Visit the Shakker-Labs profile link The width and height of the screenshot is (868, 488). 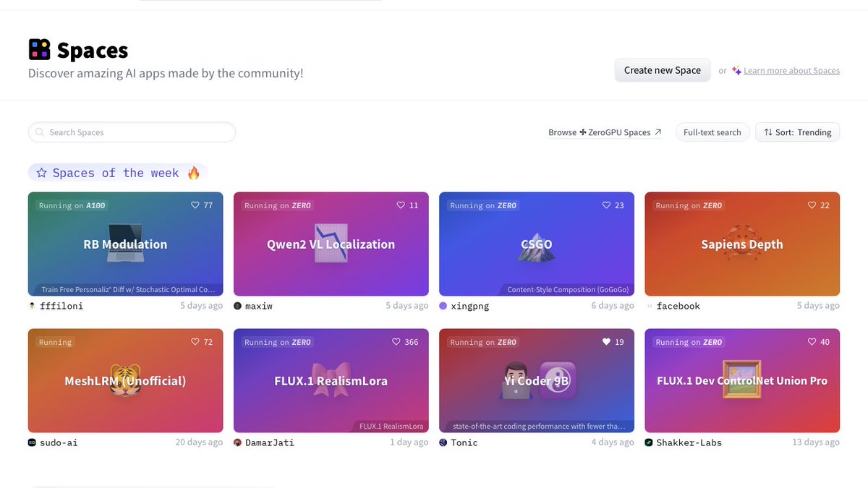click(689, 442)
